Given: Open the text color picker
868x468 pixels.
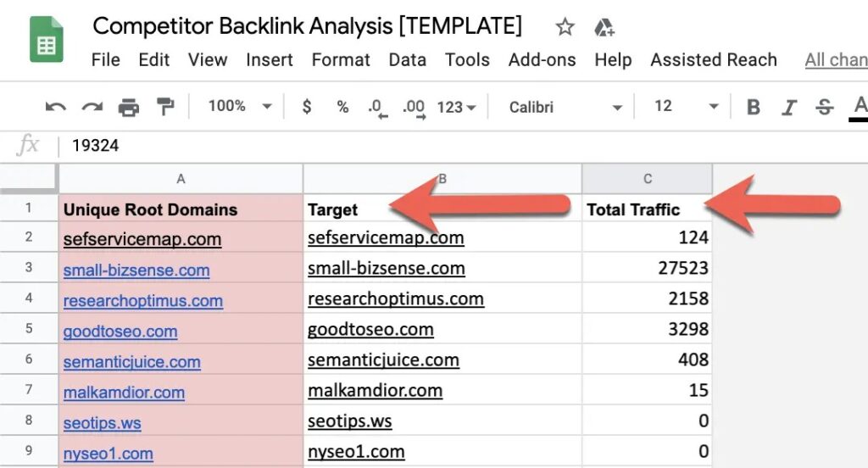Looking at the screenshot, I should [860, 108].
